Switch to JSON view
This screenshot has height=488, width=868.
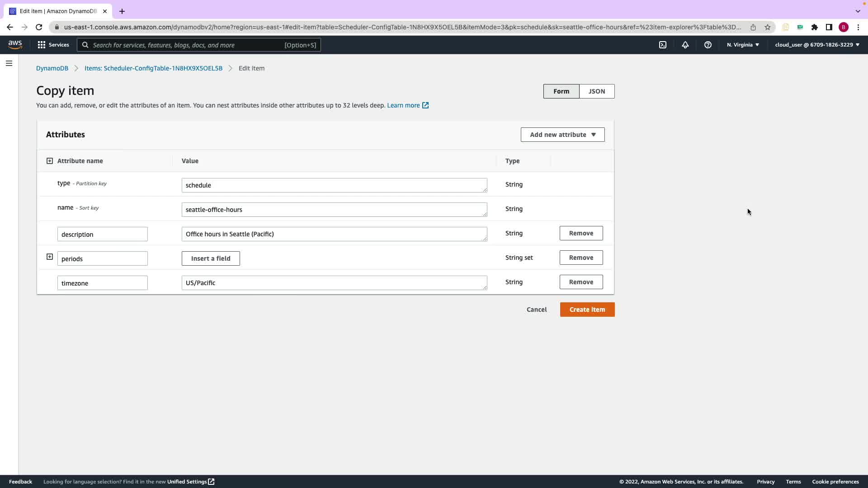(x=597, y=91)
